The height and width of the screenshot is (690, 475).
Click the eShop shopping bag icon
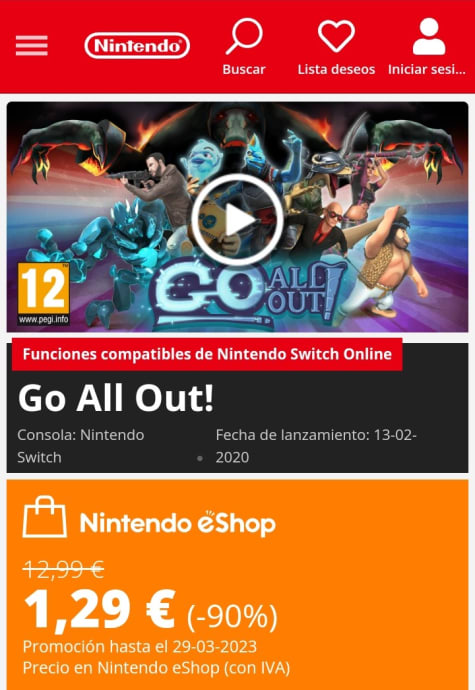[44, 517]
